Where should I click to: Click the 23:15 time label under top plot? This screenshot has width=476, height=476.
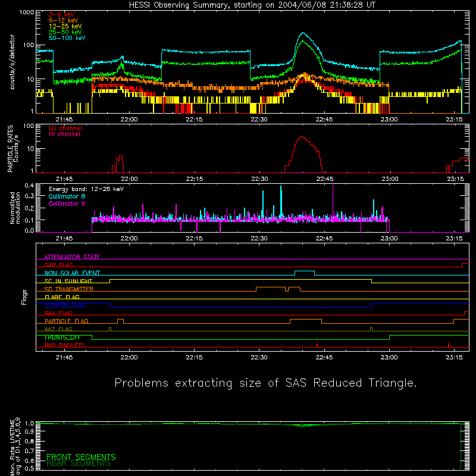pos(454,120)
